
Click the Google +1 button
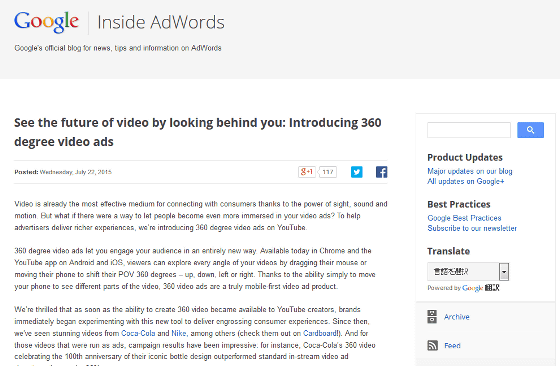click(307, 172)
